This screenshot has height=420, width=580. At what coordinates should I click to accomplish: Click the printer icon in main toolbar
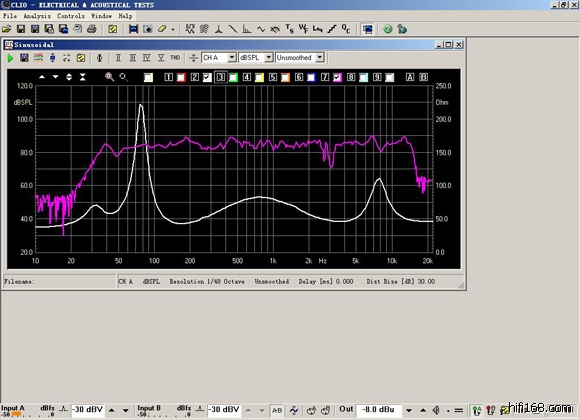(x=91, y=29)
